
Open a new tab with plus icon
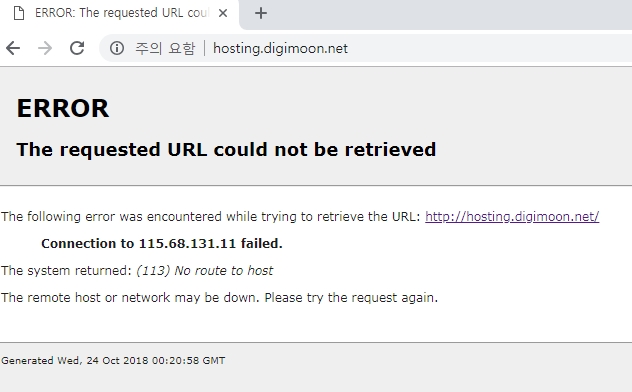click(x=261, y=13)
